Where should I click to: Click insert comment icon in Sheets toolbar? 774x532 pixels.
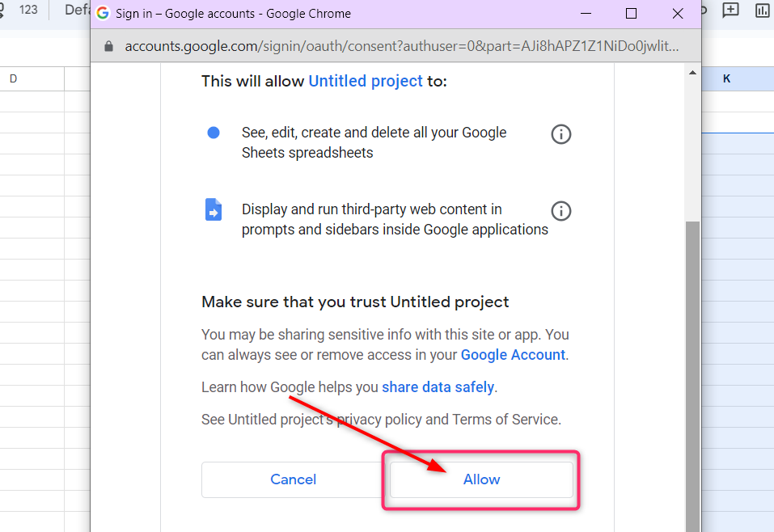click(730, 10)
